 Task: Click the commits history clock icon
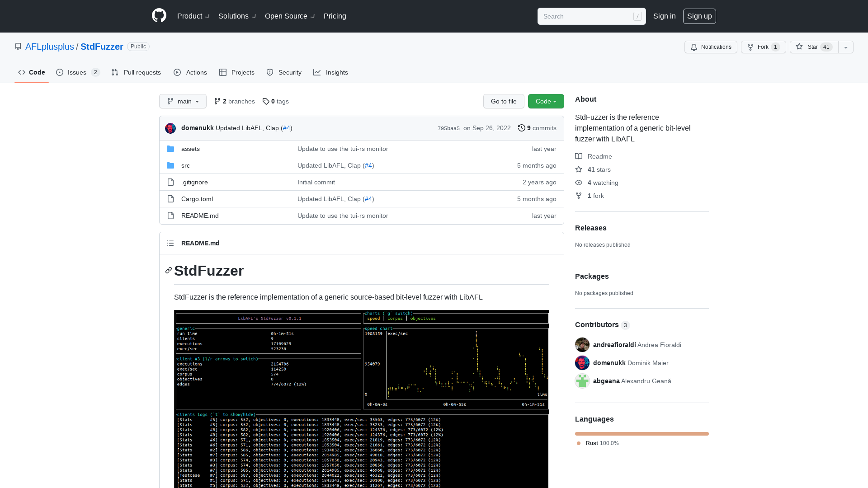522,128
